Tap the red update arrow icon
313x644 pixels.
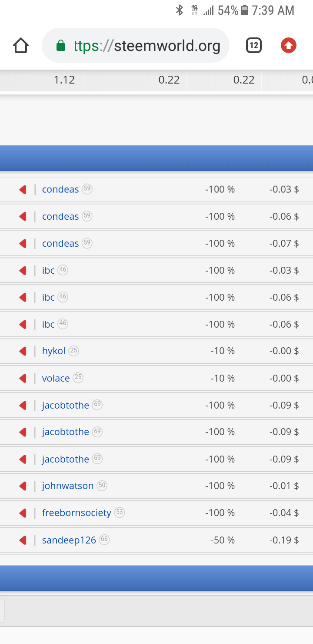click(x=289, y=45)
